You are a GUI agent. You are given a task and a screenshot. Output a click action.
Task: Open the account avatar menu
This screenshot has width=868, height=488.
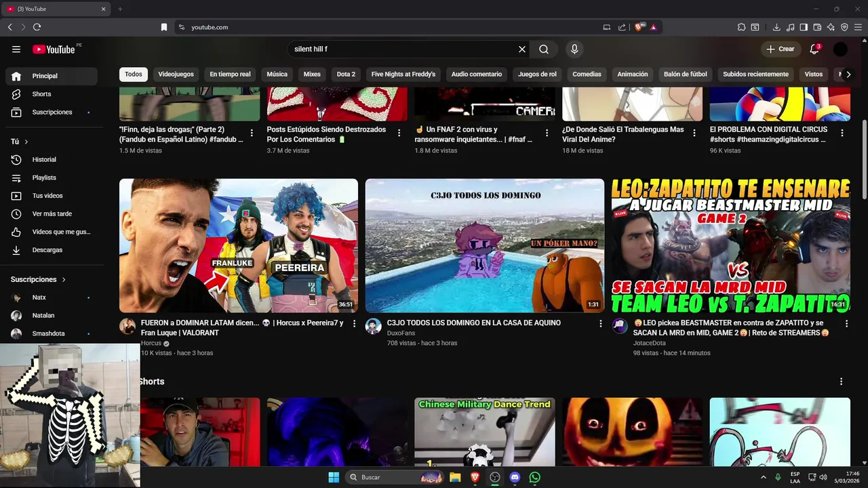pyautogui.click(x=840, y=49)
